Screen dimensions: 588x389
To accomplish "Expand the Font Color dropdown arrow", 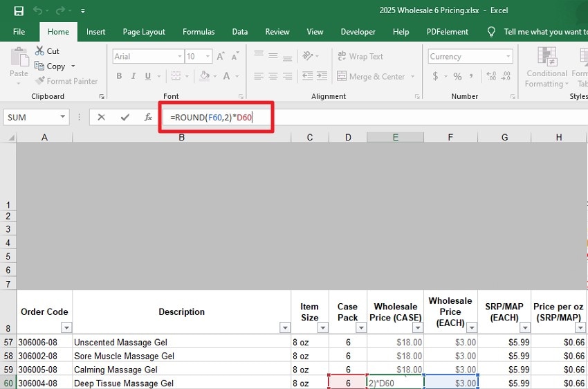I will [x=237, y=77].
